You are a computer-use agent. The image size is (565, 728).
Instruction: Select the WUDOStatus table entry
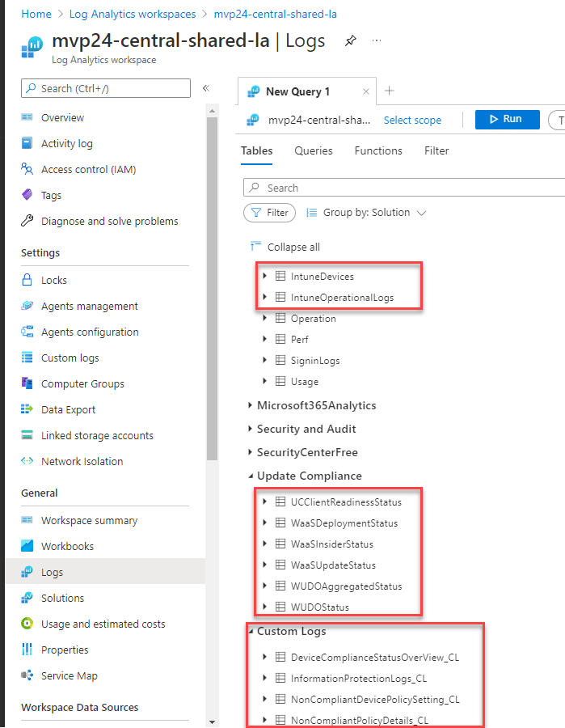(320, 607)
